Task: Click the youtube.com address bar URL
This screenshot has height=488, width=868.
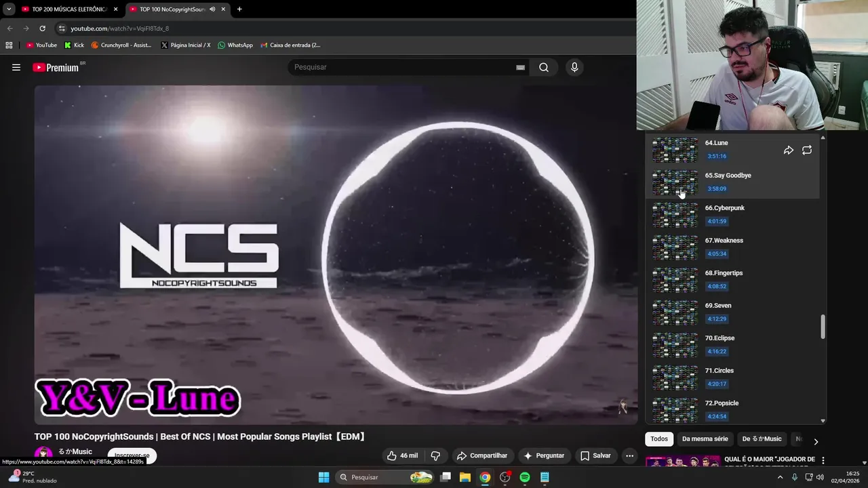Action: click(120, 28)
